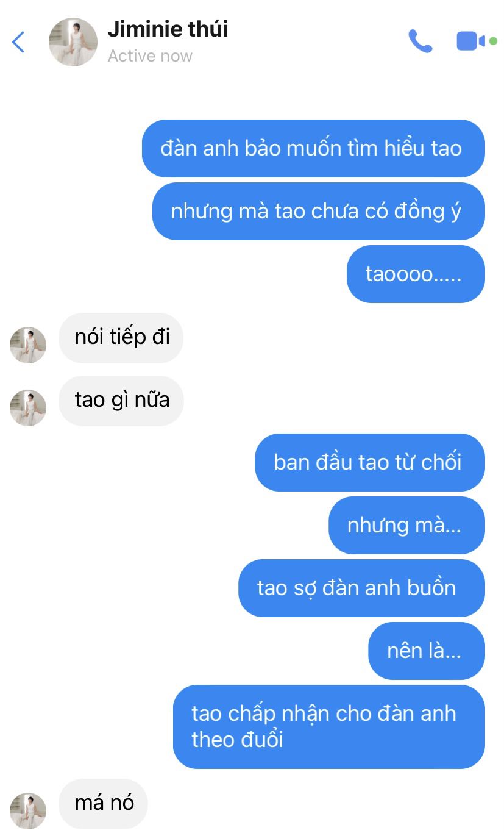Tap the 'taoooo.....' message bubble
The height and width of the screenshot is (833, 504).
point(416,274)
